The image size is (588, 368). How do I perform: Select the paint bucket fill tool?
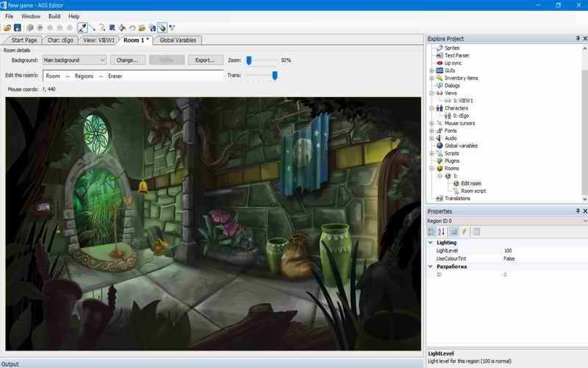(x=122, y=27)
